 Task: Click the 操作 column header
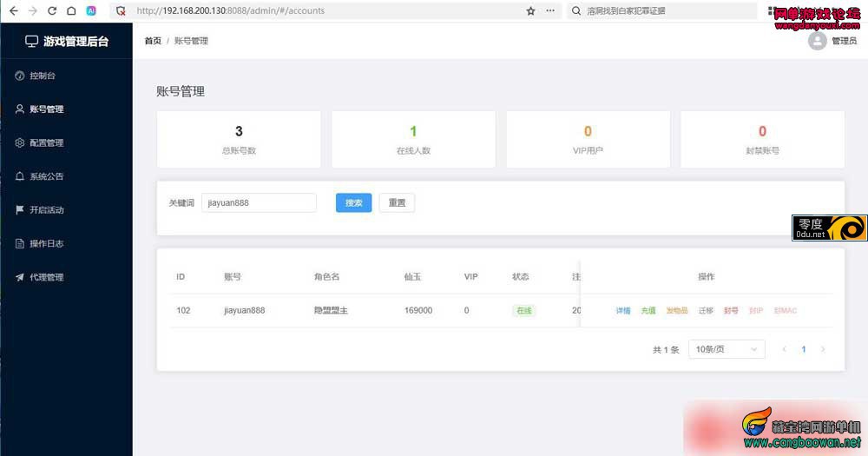707,276
